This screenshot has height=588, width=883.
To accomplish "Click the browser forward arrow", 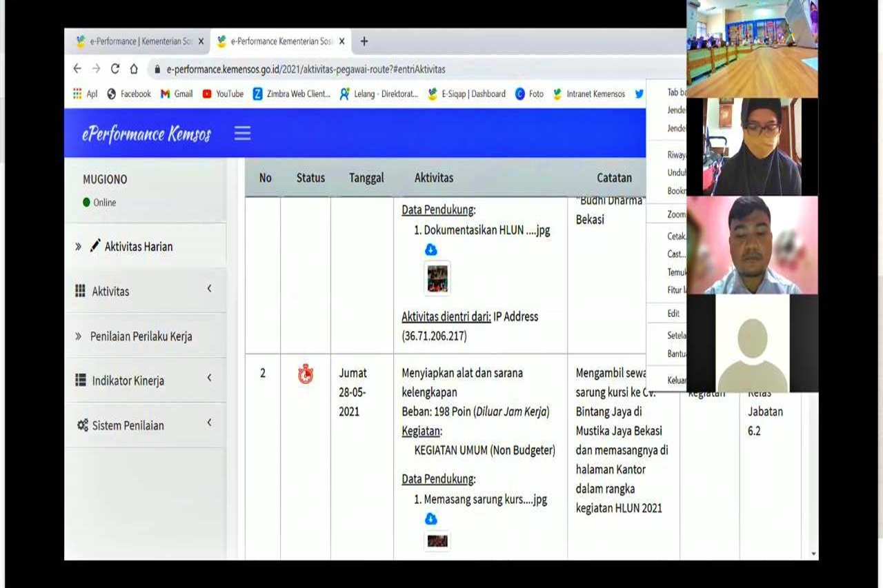I will [96, 69].
